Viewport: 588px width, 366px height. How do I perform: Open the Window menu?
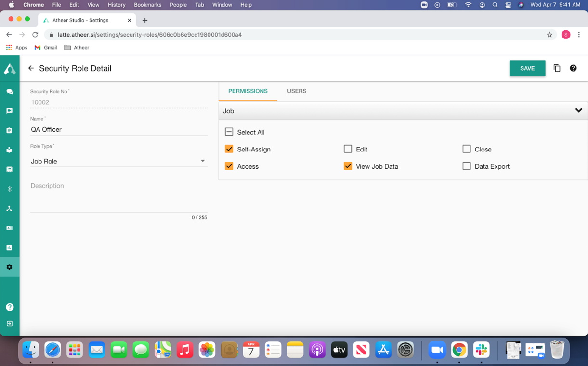pyautogui.click(x=222, y=5)
